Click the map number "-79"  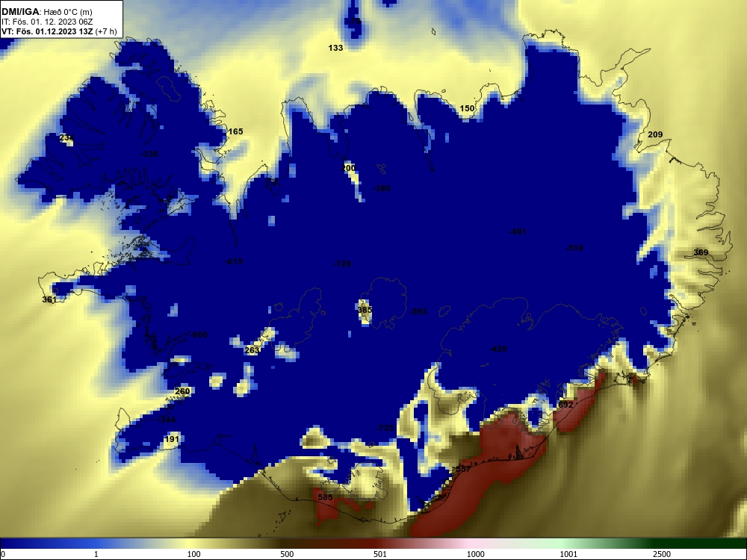tap(353, 22)
